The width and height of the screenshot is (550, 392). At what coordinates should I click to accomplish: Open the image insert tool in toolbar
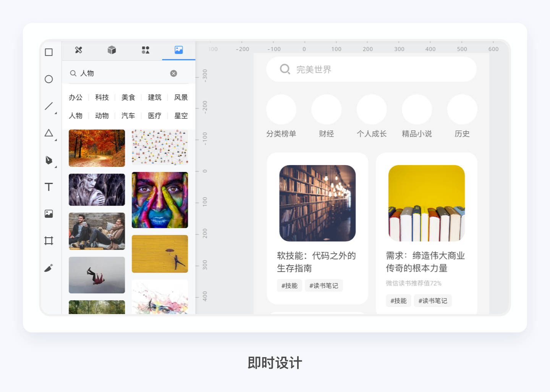coord(49,214)
